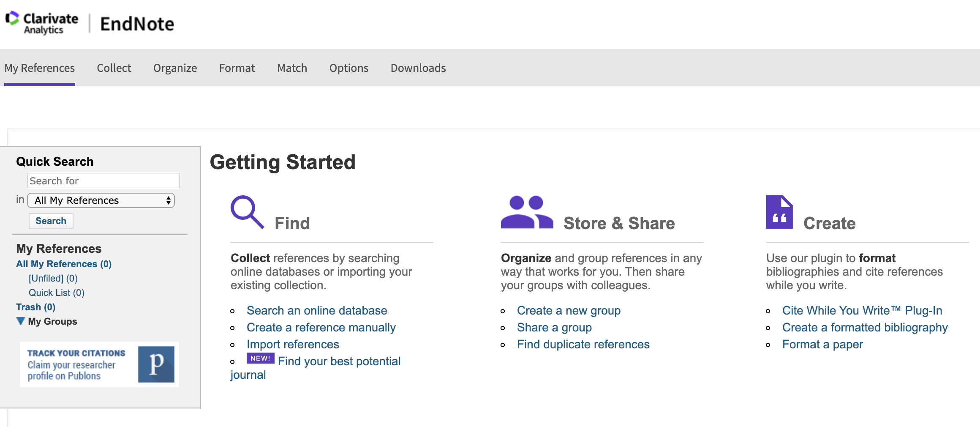Open Quick List (0)
The image size is (980, 427).
57,293
